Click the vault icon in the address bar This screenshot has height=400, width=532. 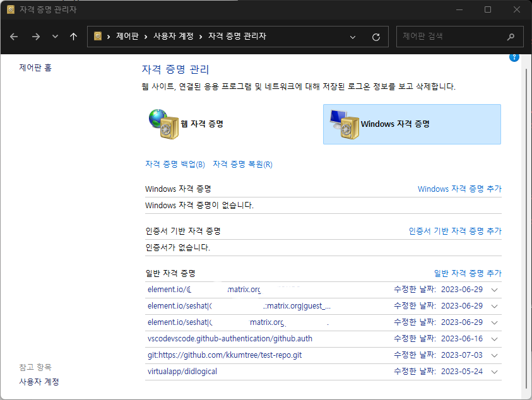click(x=98, y=36)
